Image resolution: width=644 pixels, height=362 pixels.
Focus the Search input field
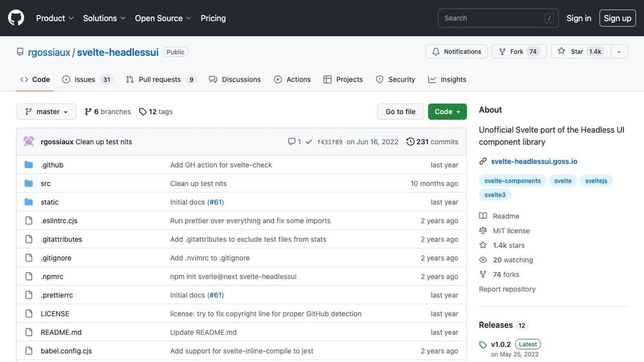498,18
